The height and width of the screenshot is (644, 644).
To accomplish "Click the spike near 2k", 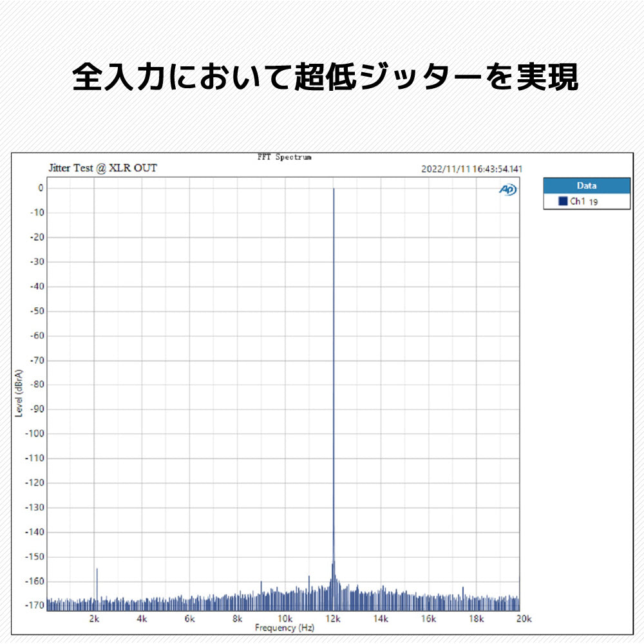I will pyautogui.click(x=97, y=569).
